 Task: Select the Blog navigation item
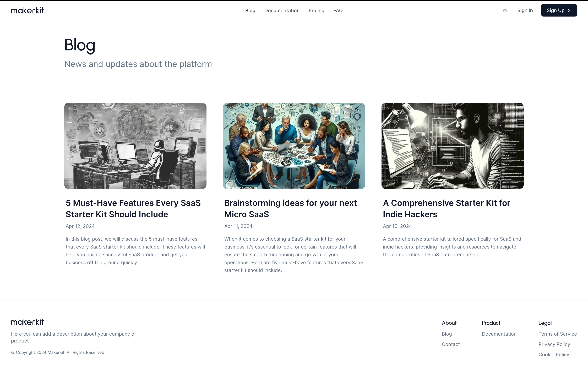pyautogui.click(x=250, y=10)
